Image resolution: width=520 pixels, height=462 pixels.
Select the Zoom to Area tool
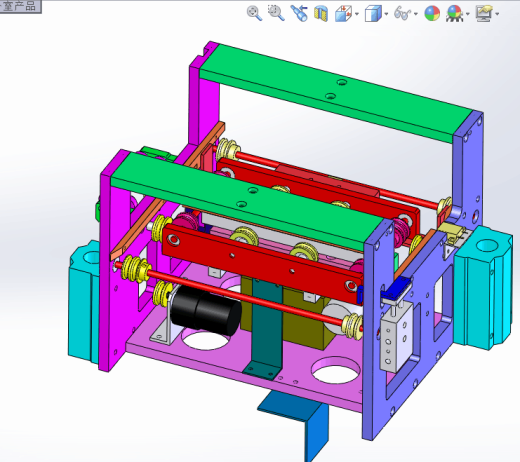(x=276, y=13)
